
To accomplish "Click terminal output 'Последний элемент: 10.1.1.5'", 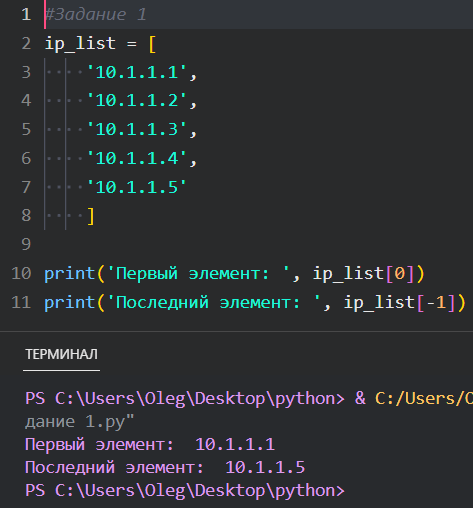I will coord(165,467).
